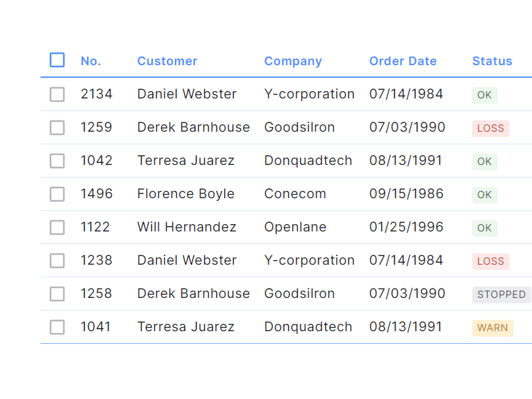Click the LOSS badge for order 1259
The image size is (532, 399).
click(x=491, y=128)
